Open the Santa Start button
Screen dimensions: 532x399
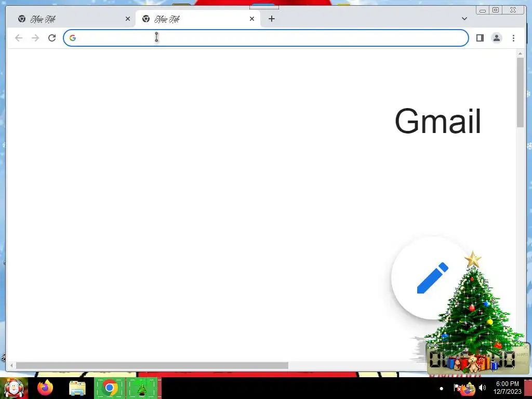(x=14, y=388)
